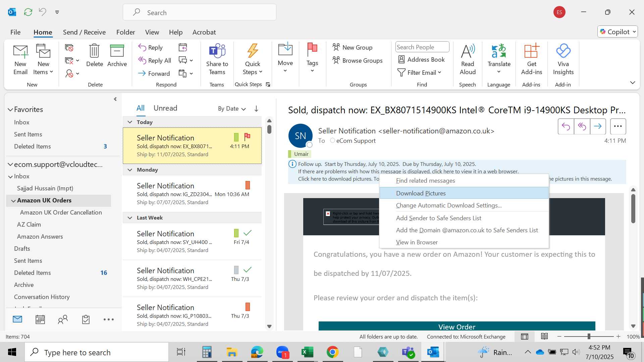Image resolution: width=644 pixels, height=362 pixels.
Task: Collapse the Favorites section
Action: [10, 110]
